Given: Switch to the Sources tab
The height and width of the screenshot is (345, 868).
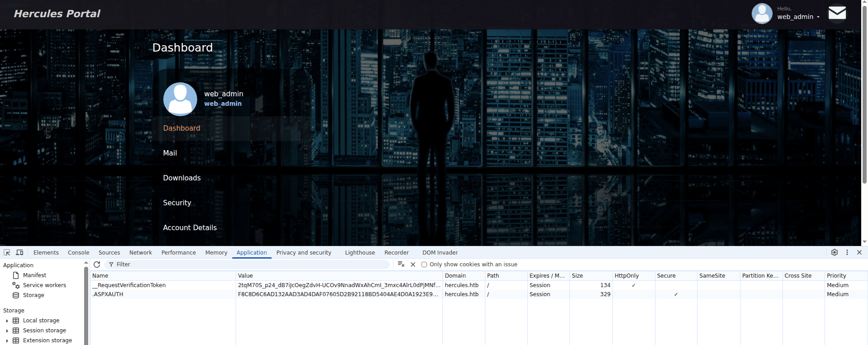Looking at the screenshot, I should (x=109, y=253).
